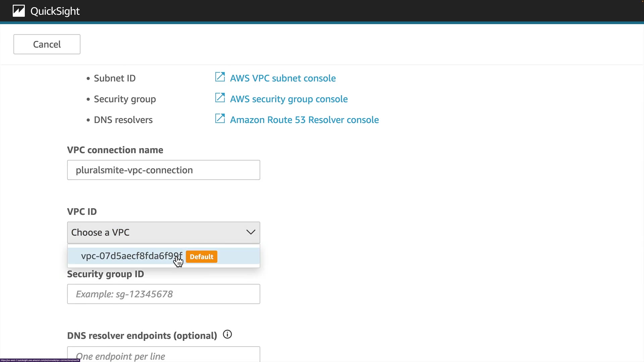The image size is (644, 362).
Task: Click the orange Default badge
Action: coord(202,257)
